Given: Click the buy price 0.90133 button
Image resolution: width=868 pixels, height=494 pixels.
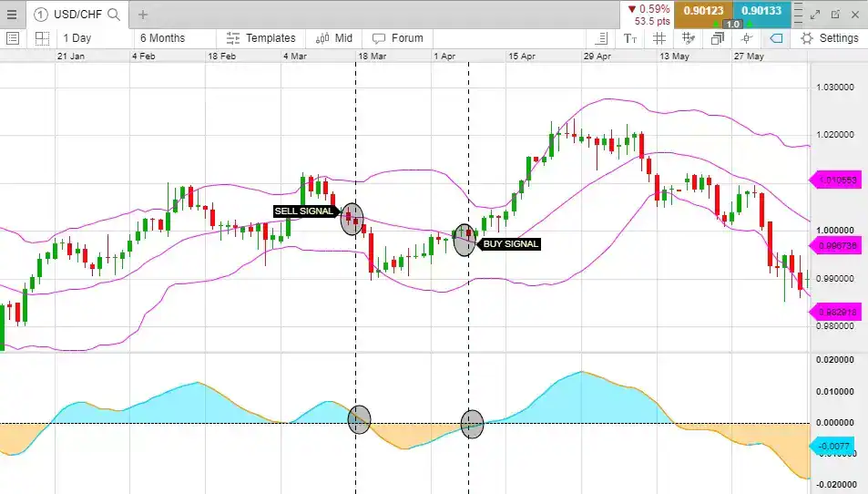Looking at the screenshot, I should [761, 11].
